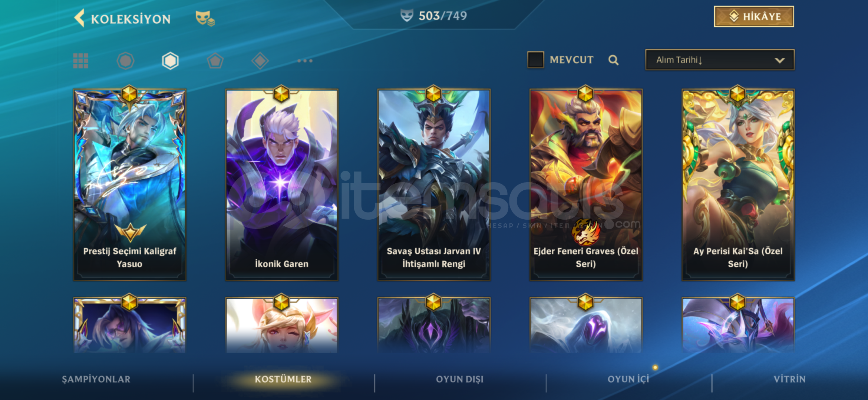Open the skin mask and coins icon
868x400 pixels.
[205, 18]
